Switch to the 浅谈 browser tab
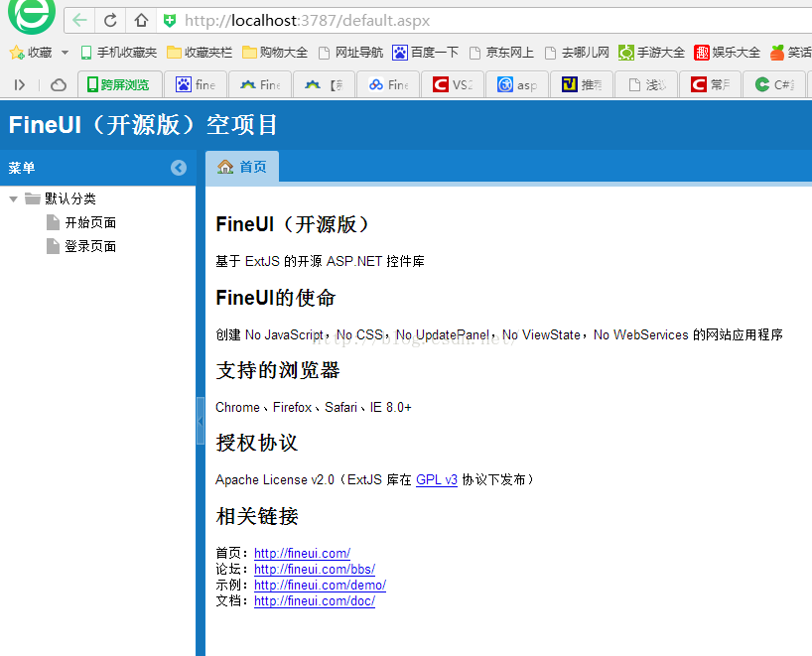This screenshot has height=656, width=812. click(x=646, y=84)
